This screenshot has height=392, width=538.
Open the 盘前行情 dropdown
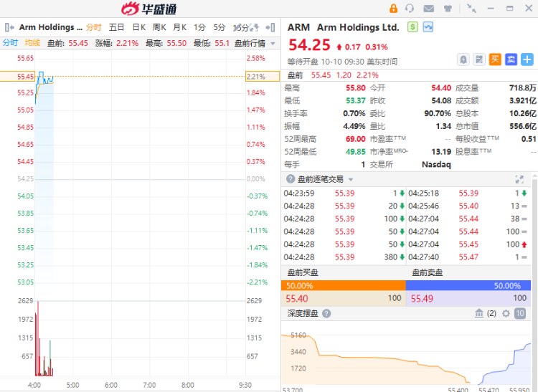255,44
